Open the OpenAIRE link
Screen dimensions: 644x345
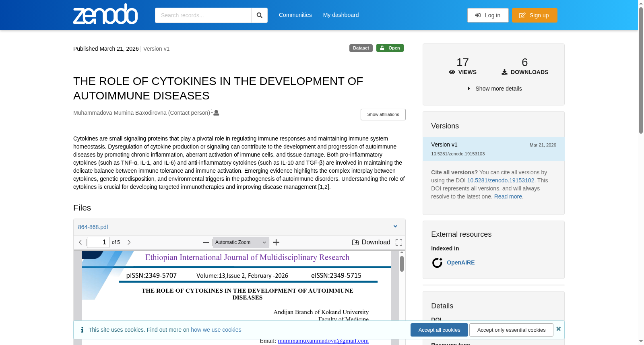460,262
